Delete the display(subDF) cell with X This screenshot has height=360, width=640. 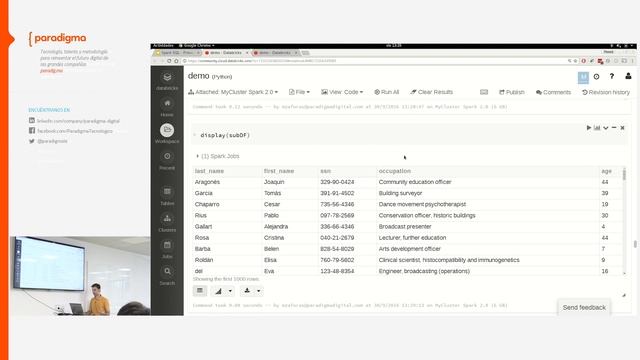coord(622,128)
